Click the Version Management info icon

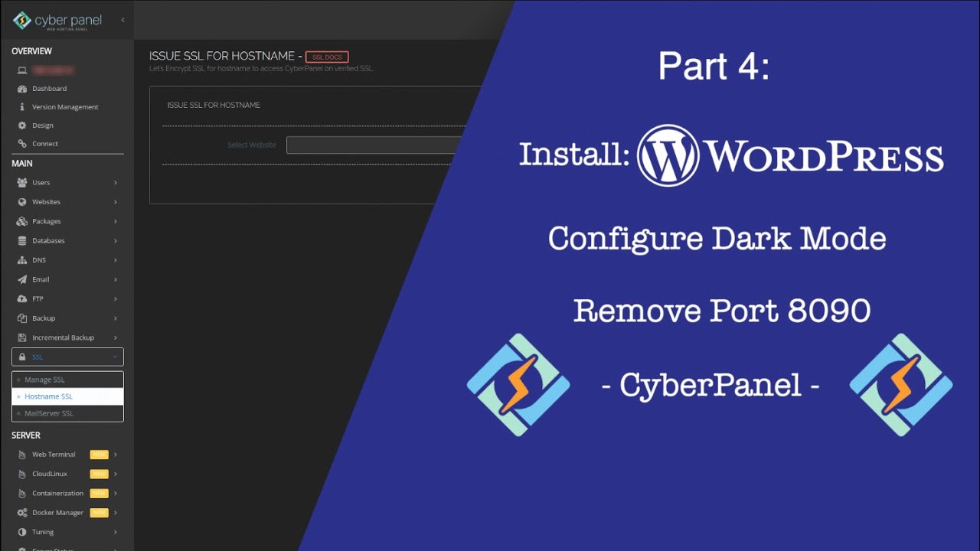click(x=22, y=107)
